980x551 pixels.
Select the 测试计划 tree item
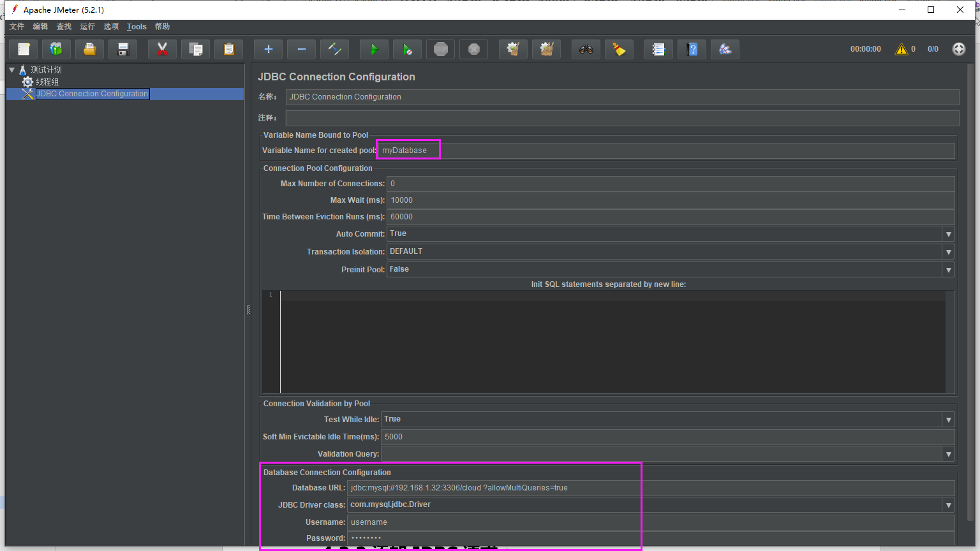(x=46, y=70)
